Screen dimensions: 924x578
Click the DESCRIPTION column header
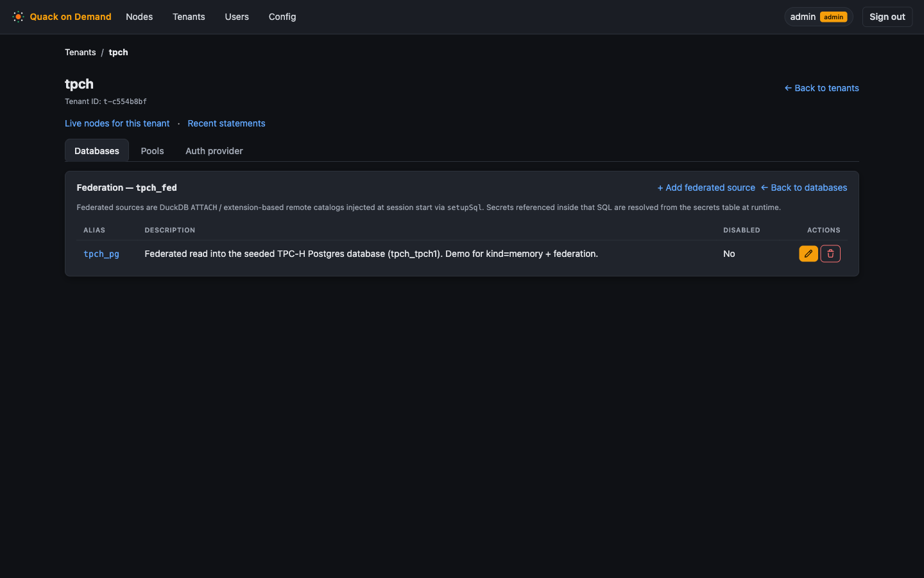point(170,230)
